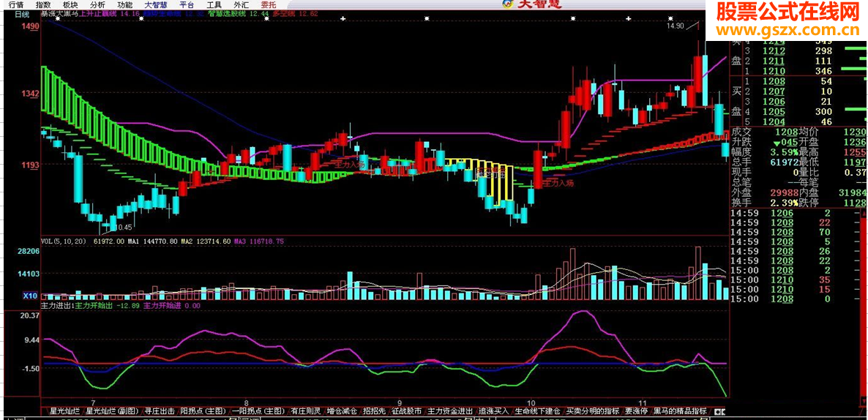Image resolution: width=868 pixels, height=420 pixels.
Task: Click the 14.90 high price marker
Action: tap(675, 26)
